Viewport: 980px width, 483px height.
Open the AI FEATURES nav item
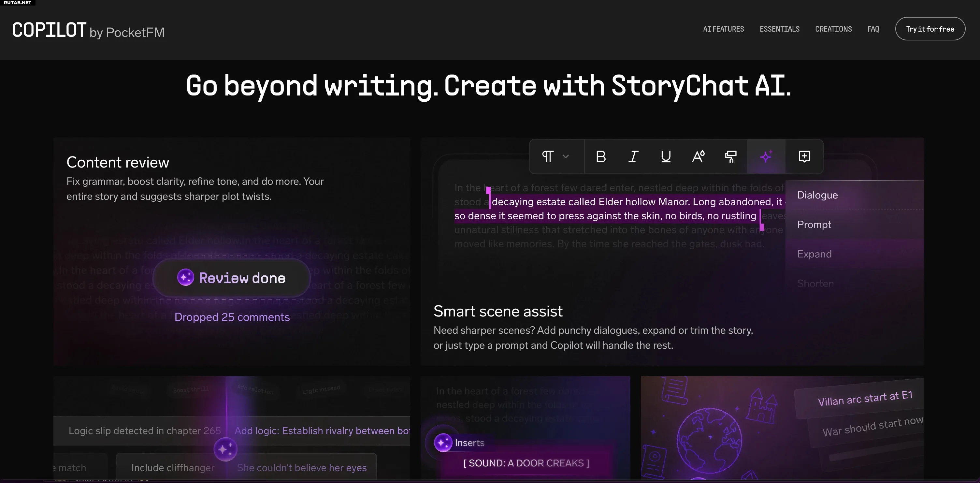point(723,29)
